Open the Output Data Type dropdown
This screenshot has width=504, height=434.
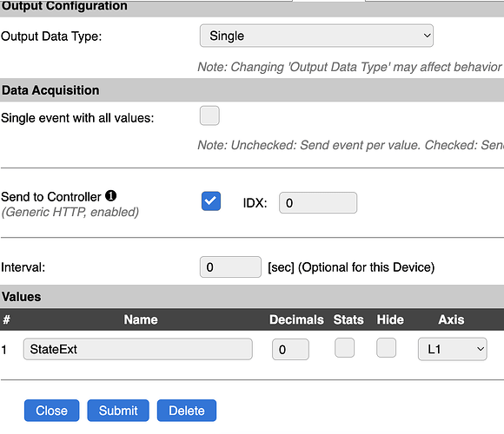(316, 36)
